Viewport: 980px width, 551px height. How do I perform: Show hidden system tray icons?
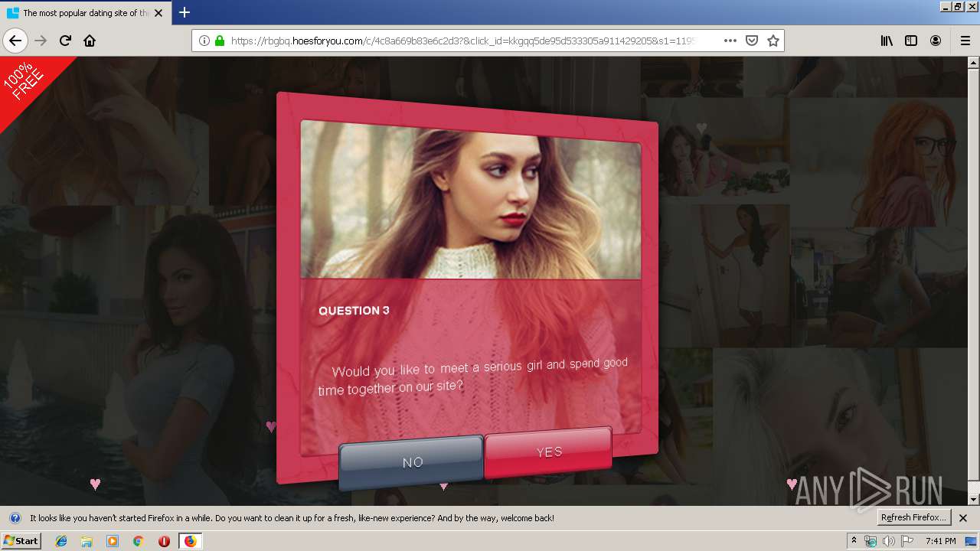point(854,541)
